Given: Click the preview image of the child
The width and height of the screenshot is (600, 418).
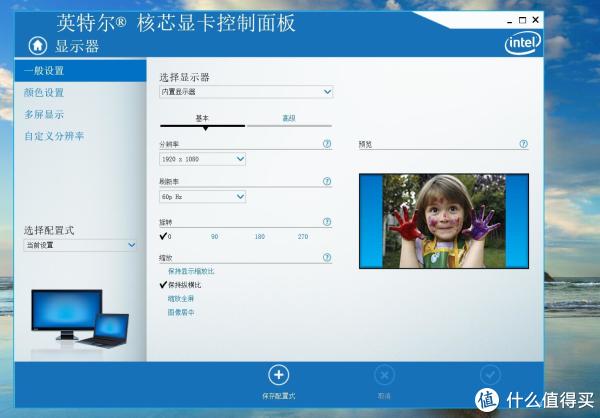Looking at the screenshot, I should [444, 221].
